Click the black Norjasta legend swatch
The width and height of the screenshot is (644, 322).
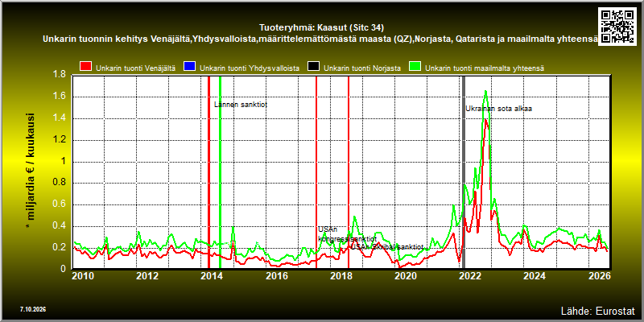click(313, 68)
